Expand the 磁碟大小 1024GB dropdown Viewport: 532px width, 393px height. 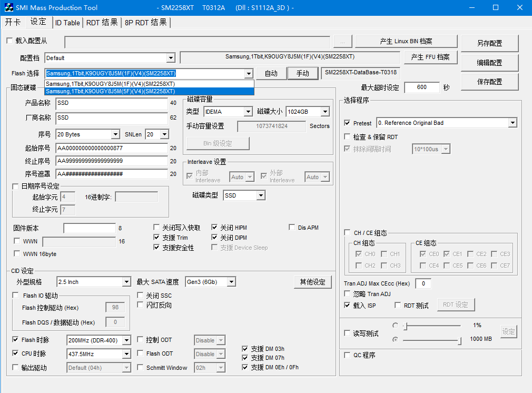click(x=325, y=112)
